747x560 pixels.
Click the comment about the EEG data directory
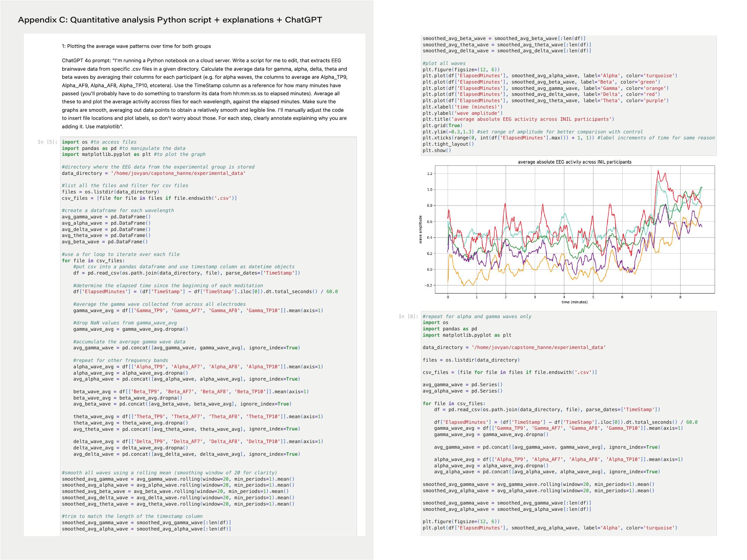pyautogui.click(x=158, y=167)
